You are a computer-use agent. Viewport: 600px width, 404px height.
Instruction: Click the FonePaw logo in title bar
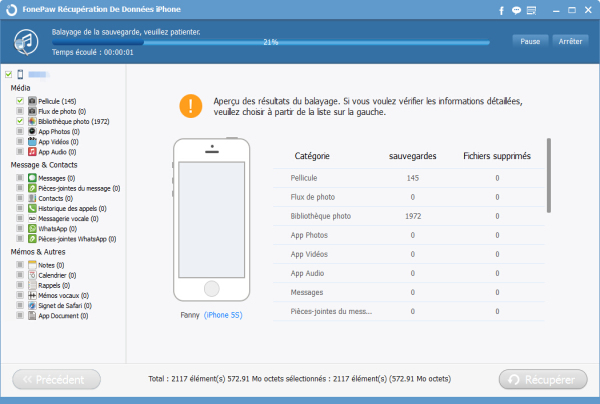[11, 10]
